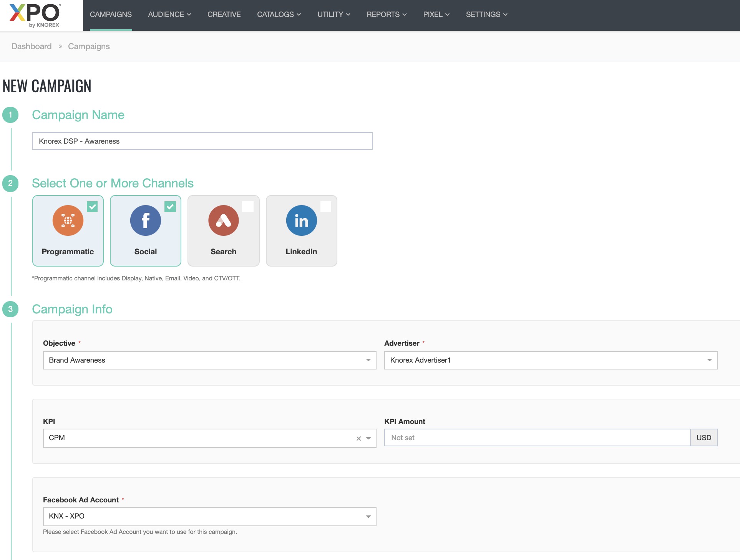
Task: Go to Campaigns breadcrumb
Action: click(89, 46)
